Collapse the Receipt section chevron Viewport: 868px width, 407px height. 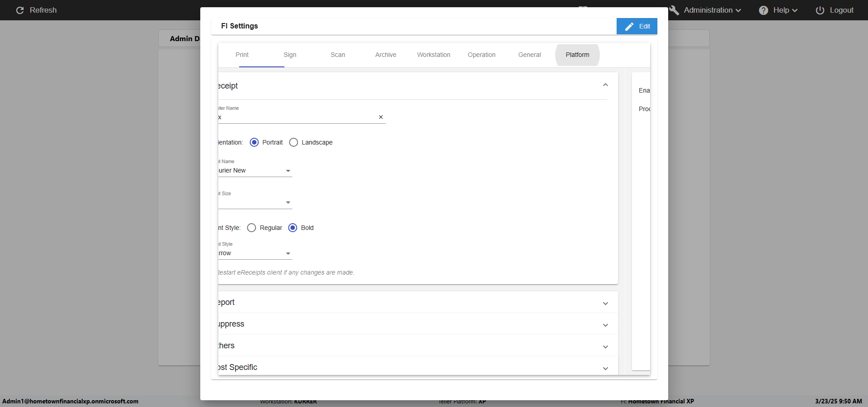coord(605,85)
